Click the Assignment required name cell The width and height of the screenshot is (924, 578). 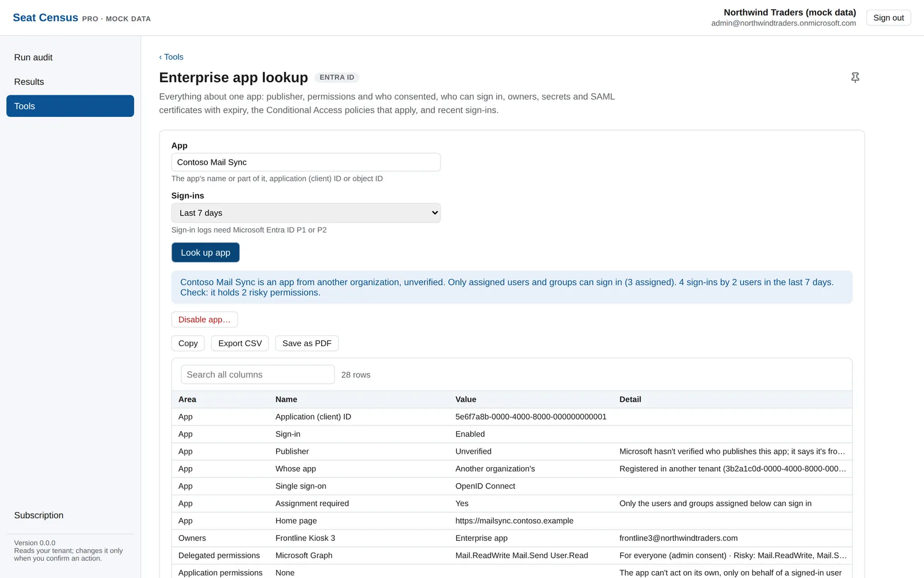[x=312, y=503]
